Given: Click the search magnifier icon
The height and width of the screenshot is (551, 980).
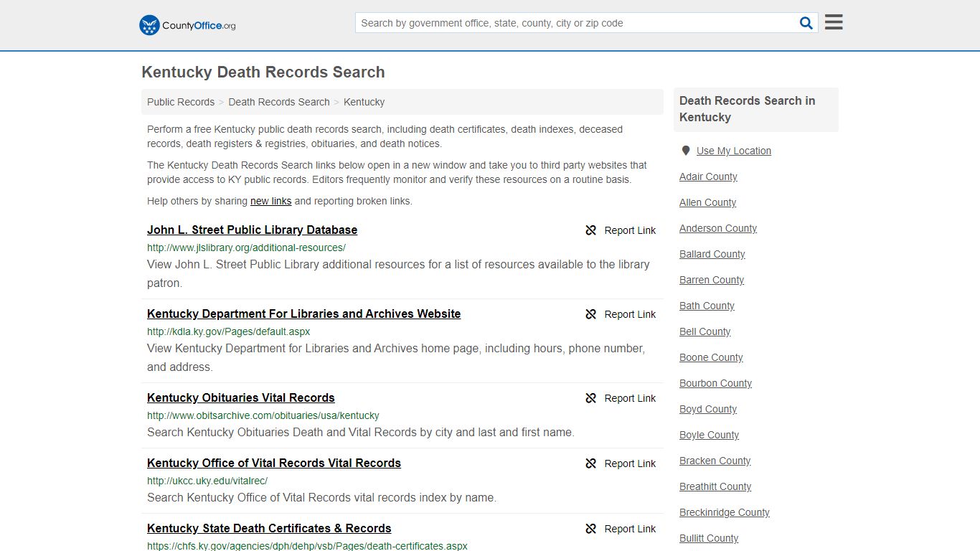Looking at the screenshot, I should (806, 23).
